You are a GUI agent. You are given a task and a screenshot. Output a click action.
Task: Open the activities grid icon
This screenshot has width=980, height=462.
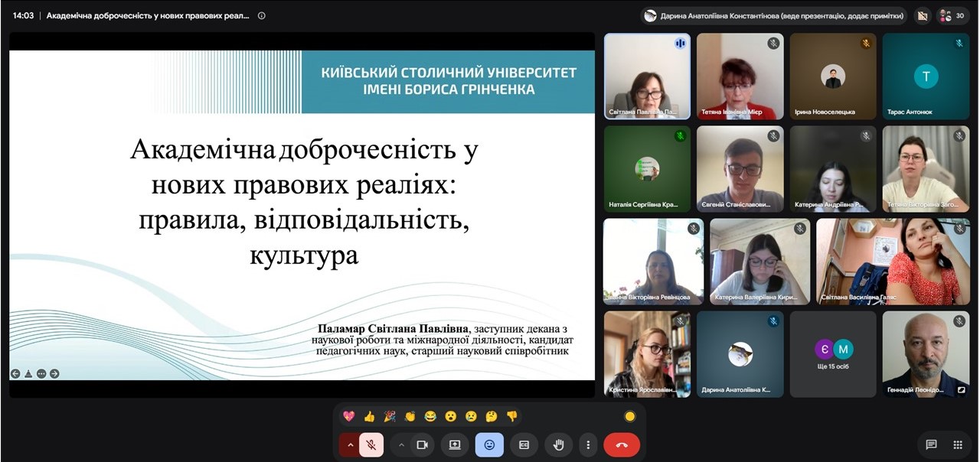click(958, 444)
